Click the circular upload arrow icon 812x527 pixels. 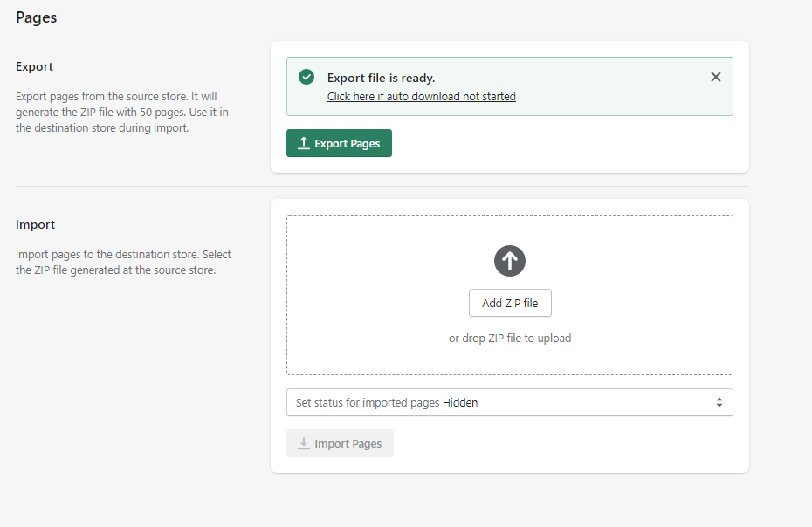tap(510, 260)
